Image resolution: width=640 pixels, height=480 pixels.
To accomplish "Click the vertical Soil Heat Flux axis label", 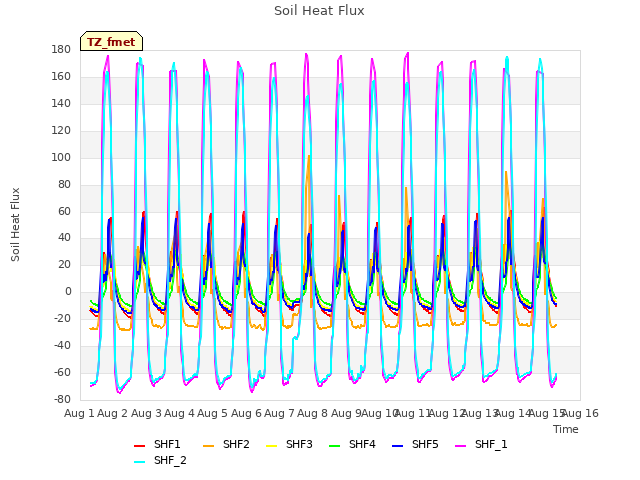I will point(16,224).
